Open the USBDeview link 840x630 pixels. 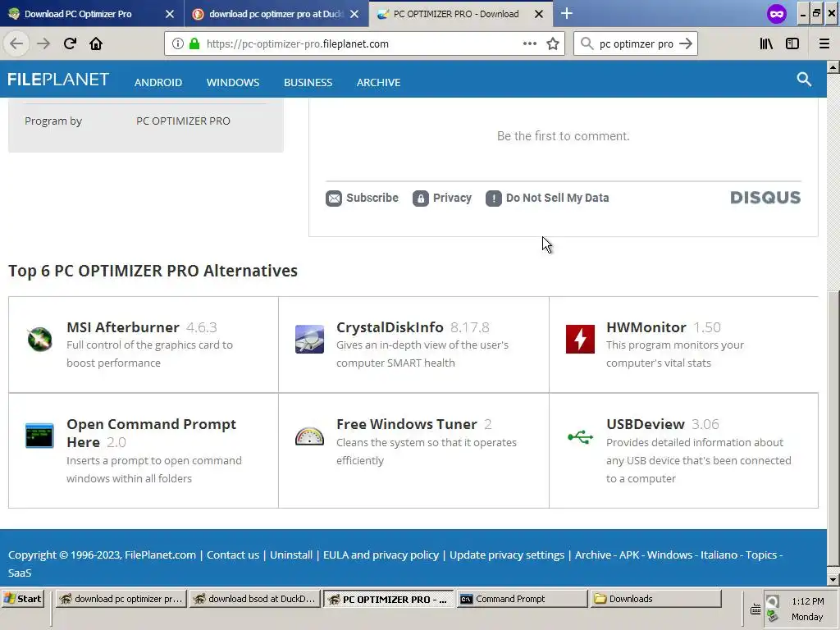tap(646, 424)
